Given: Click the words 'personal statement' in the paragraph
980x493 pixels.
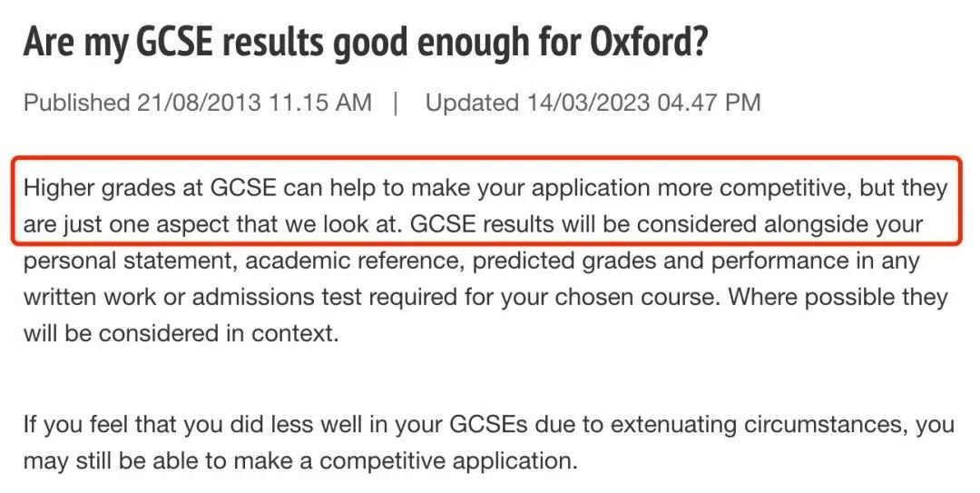Looking at the screenshot, I should click(130, 261).
